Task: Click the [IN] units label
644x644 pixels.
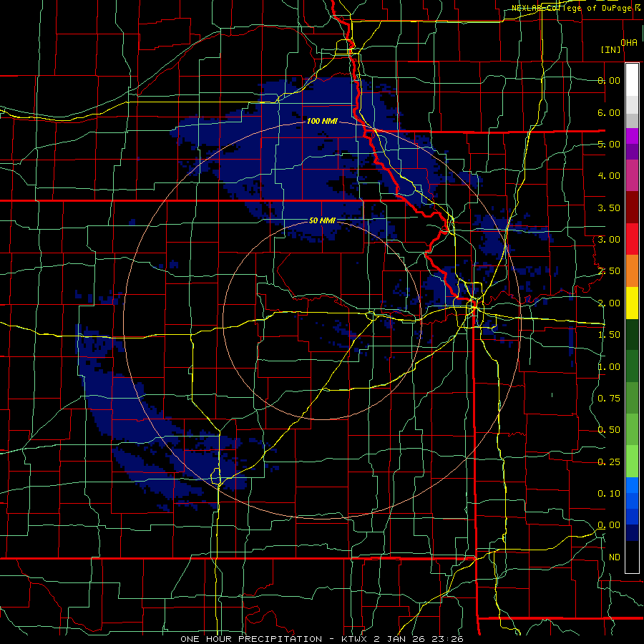Action: pos(611,49)
